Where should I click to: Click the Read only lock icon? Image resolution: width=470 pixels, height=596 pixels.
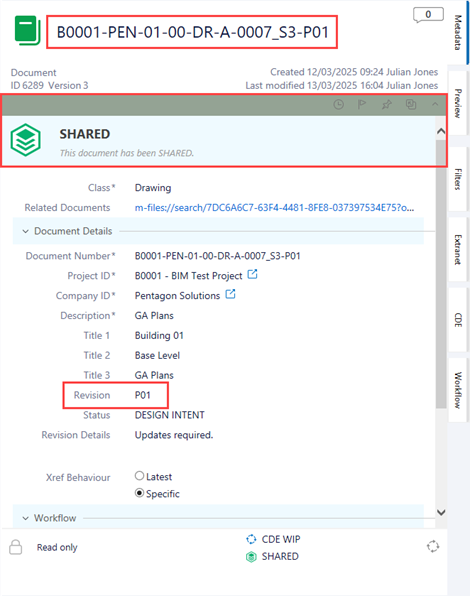coord(16,547)
